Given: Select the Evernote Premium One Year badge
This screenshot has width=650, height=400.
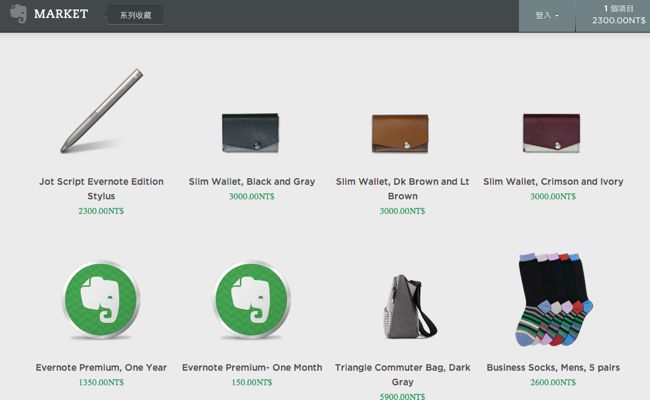Looking at the screenshot, I should coord(101,299).
